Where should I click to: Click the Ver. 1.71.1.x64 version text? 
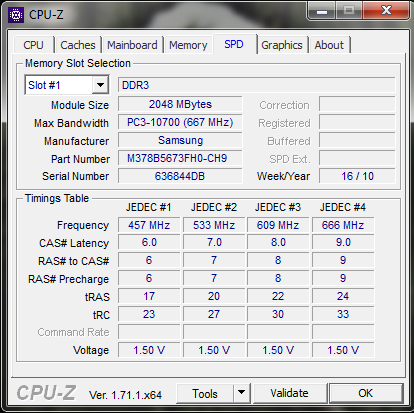[125, 395]
